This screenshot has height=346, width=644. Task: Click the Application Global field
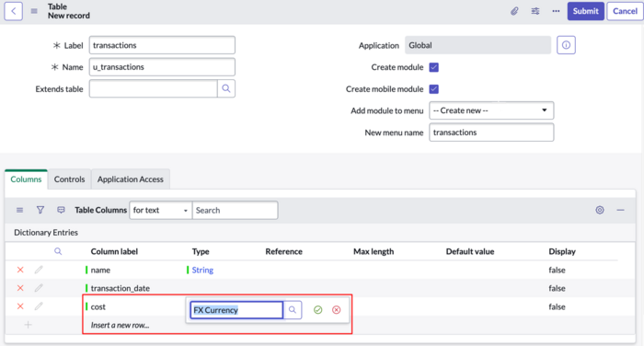coord(477,45)
